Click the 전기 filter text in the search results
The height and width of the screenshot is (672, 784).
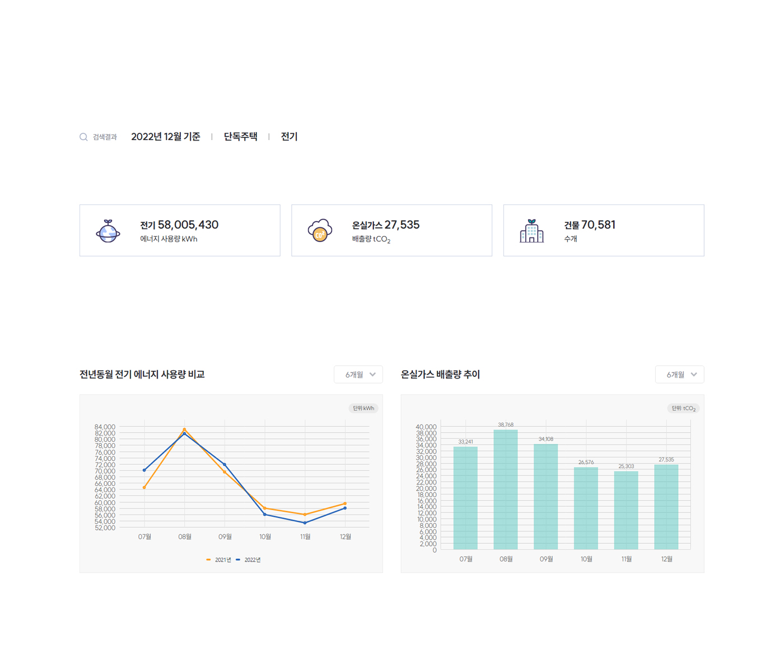point(289,137)
